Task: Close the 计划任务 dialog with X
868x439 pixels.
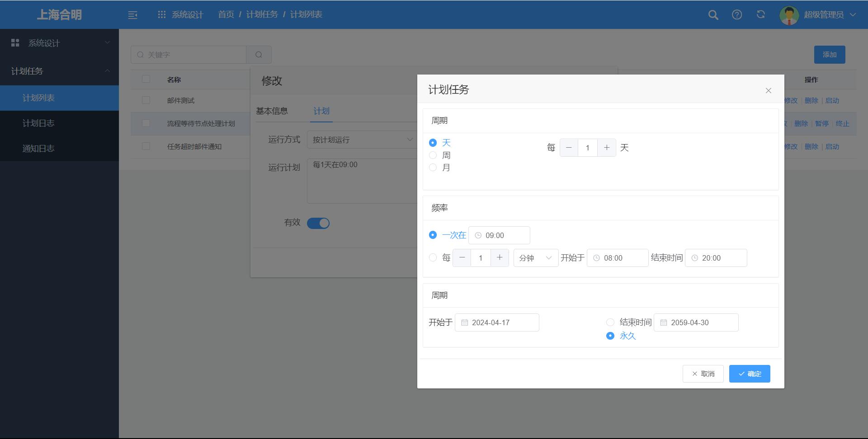Action: (768, 90)
